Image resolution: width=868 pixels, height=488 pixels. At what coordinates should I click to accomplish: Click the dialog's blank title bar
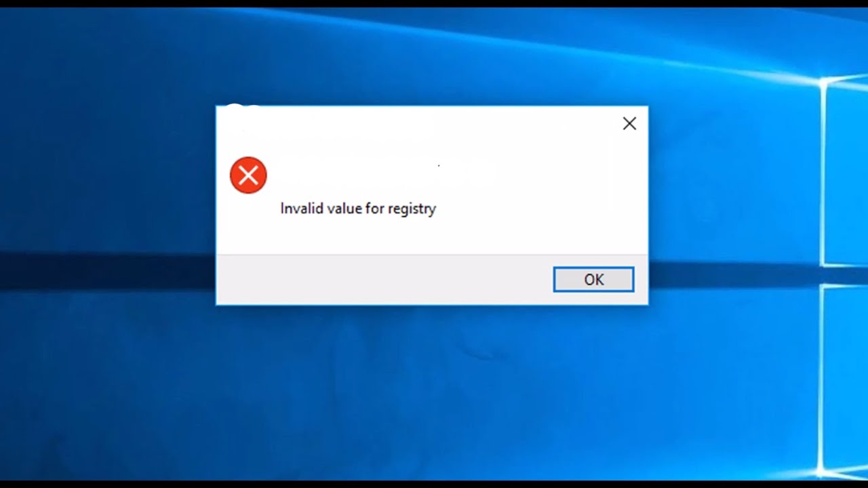414,123
